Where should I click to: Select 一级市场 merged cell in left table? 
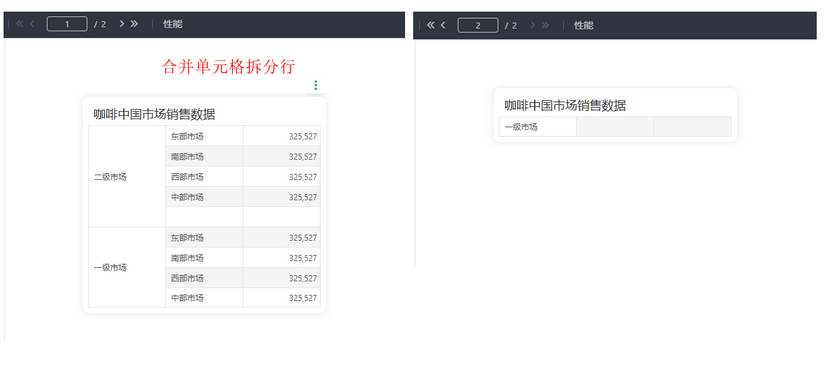pyautogui.click(x=127, y=267)
